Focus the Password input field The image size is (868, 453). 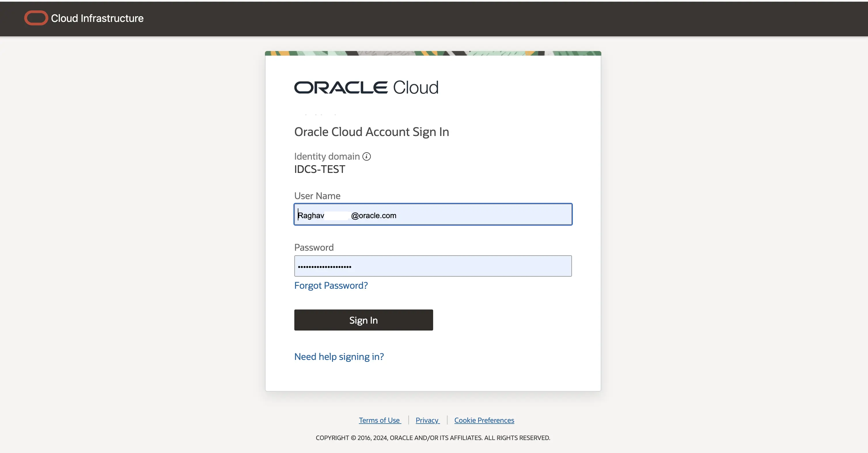(433, 266)
